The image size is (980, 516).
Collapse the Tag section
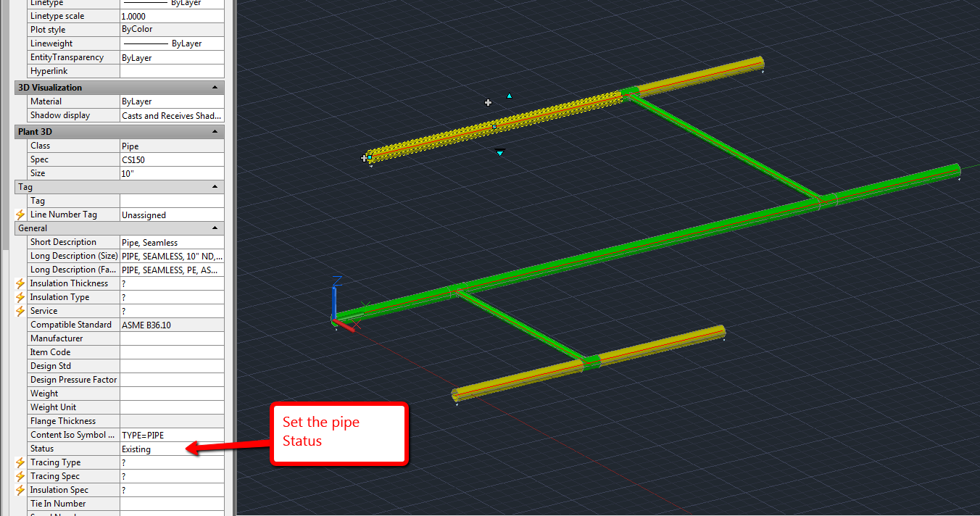215,187
